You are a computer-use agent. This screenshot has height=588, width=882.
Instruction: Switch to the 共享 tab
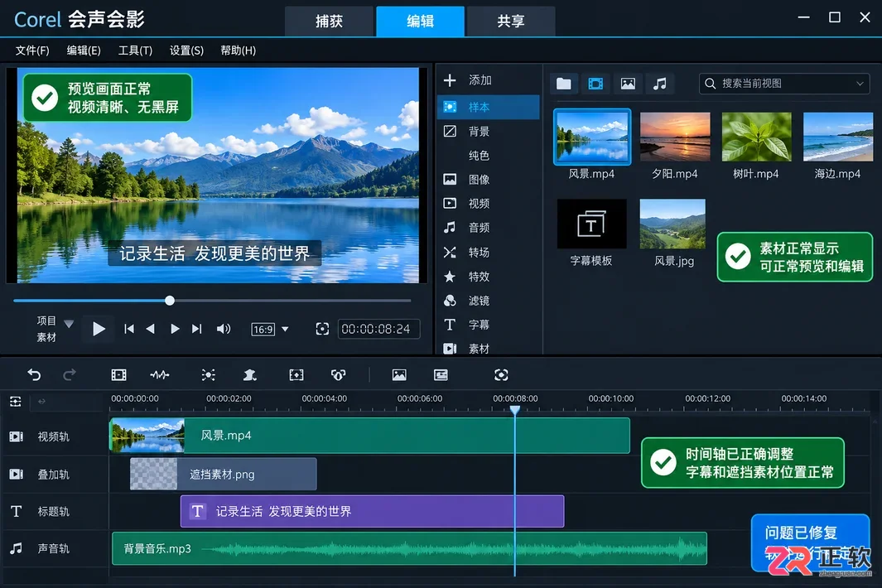[511, 22]
